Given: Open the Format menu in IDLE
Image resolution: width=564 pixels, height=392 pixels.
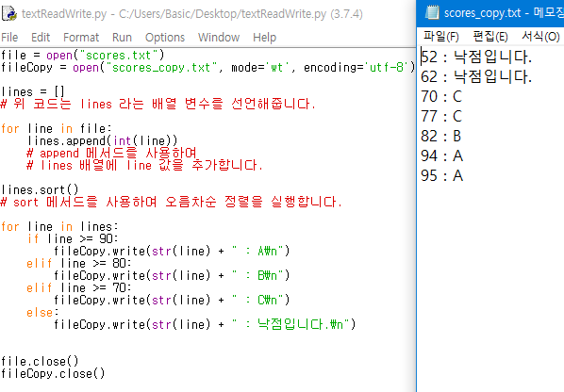Looking at the screenshot, I should [81, 38].
